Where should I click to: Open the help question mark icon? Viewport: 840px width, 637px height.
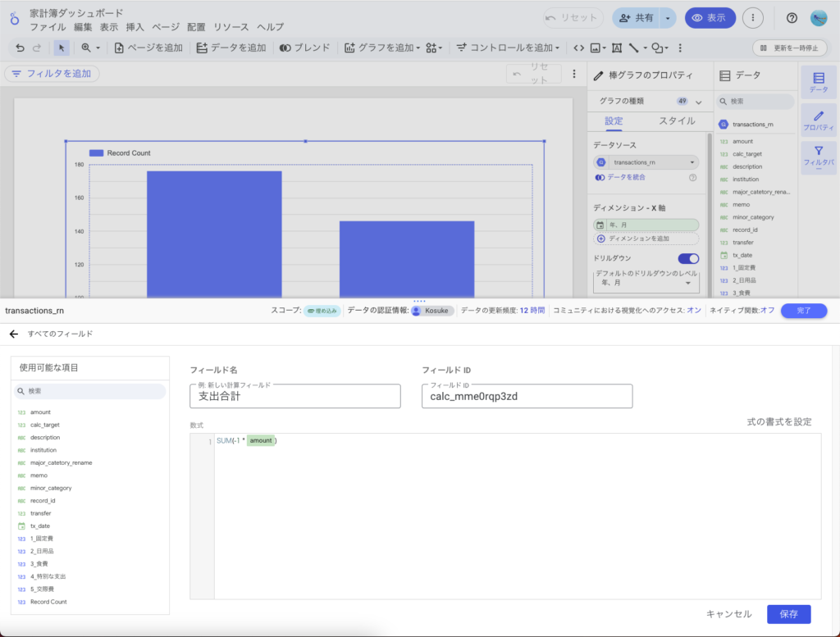click(x=792, y=18)
